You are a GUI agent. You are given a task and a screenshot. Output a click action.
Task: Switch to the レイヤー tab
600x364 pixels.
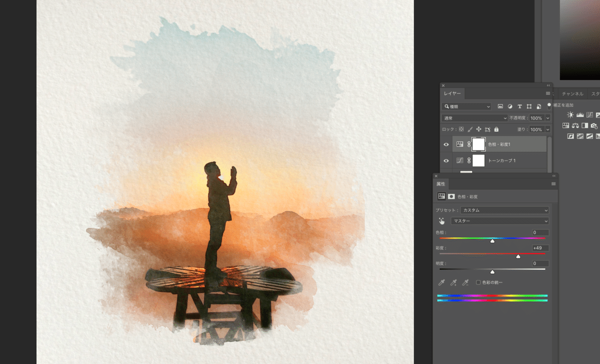tap(452, 93)
